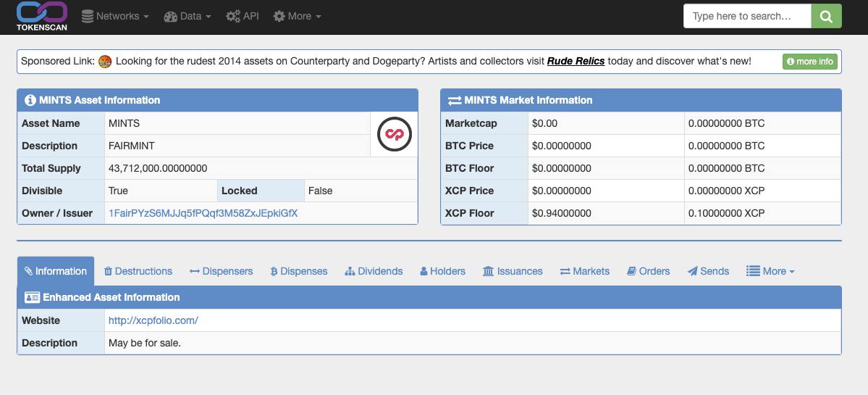Open the xcpfolio.com website link
This screenshot has width=868, height=395.
click(153, 320)
